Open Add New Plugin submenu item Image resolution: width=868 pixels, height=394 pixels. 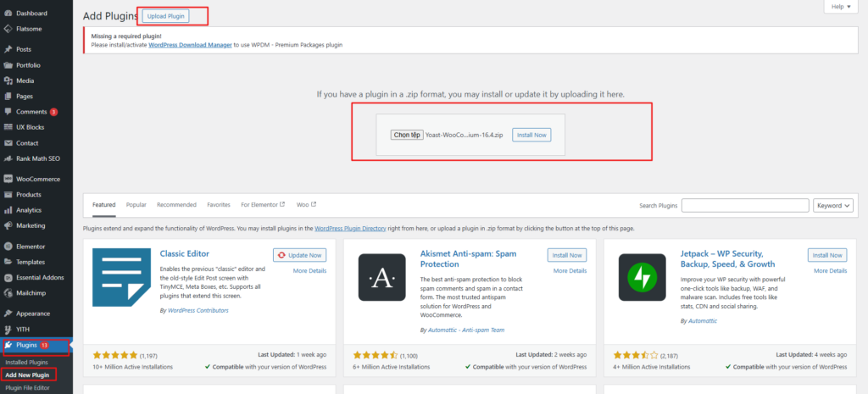(27, 375)
